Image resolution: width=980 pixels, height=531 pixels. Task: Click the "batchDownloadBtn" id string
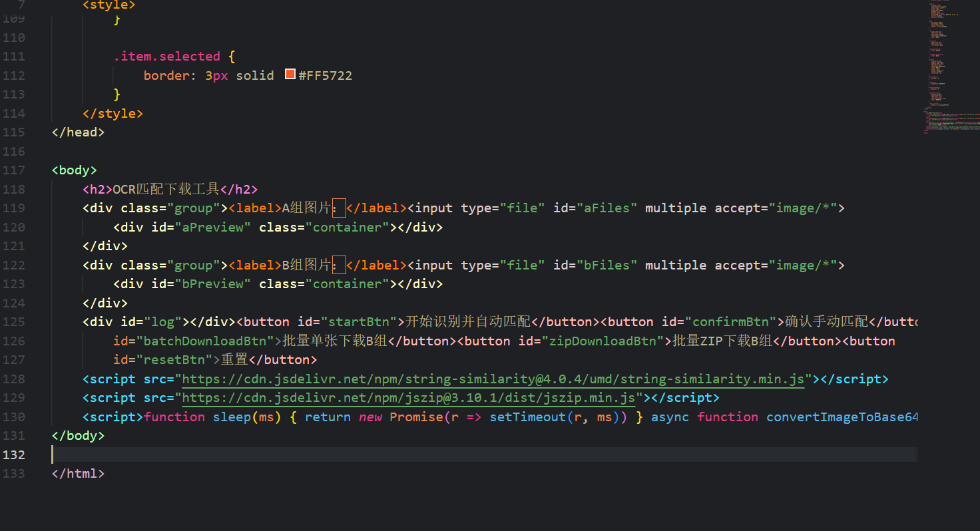point(205,341)
